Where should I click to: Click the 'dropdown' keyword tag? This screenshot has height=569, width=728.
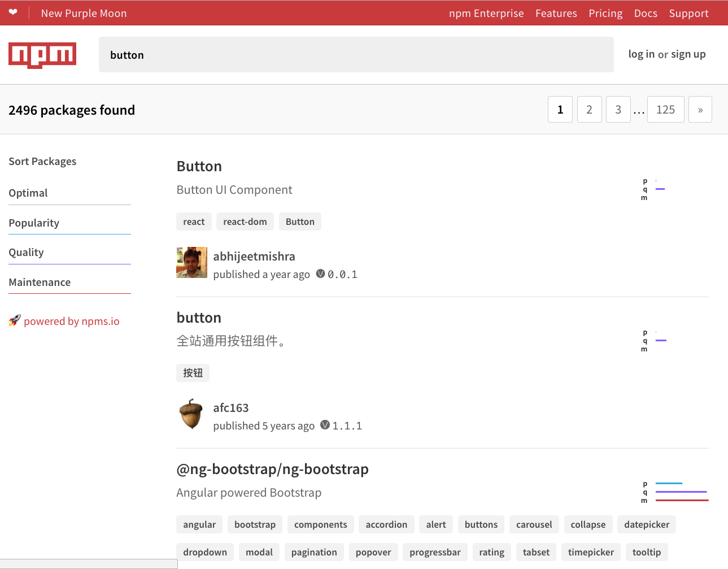(205, 552)
